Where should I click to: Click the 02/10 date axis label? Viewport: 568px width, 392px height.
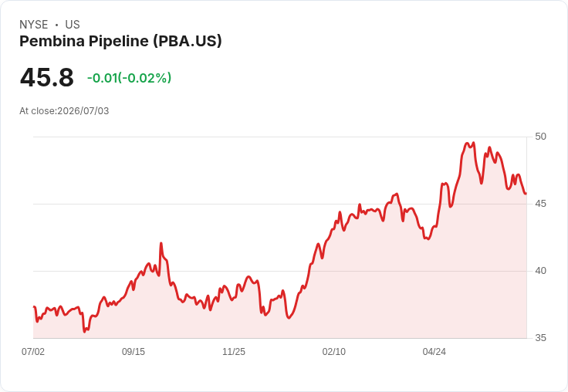pos(334,351)
